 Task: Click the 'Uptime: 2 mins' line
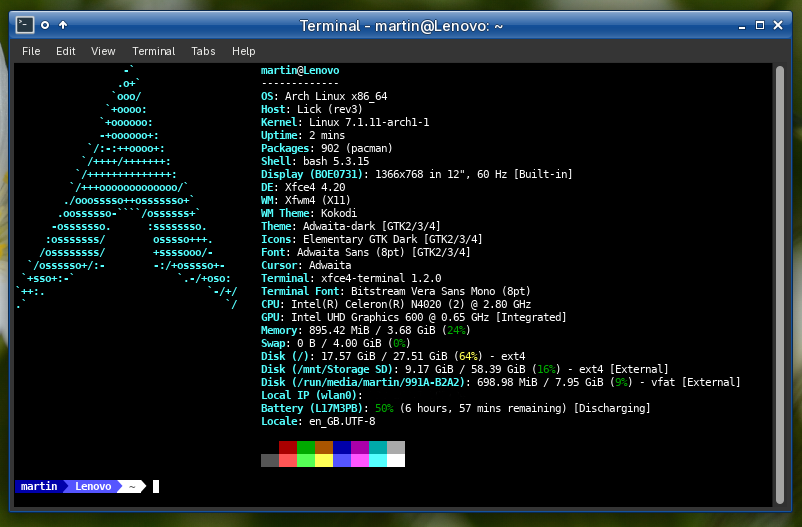click(x=303, y=135)
